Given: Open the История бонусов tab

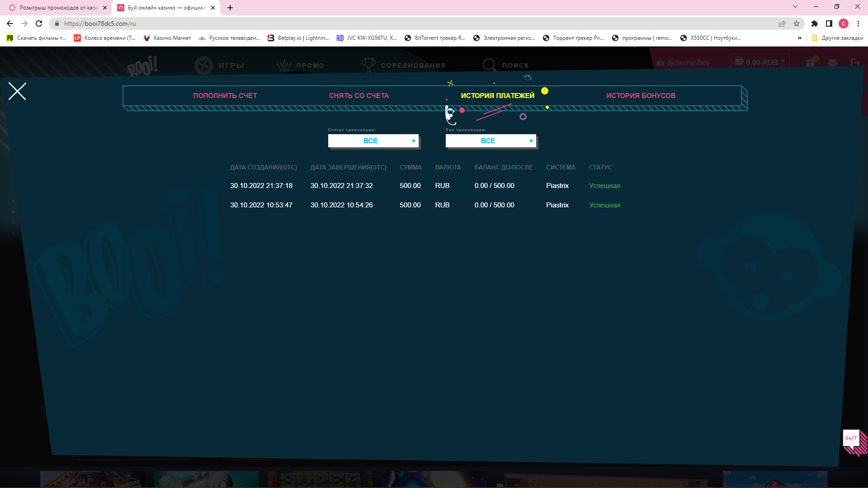Looking at the screenshot, I should (641, 96).
